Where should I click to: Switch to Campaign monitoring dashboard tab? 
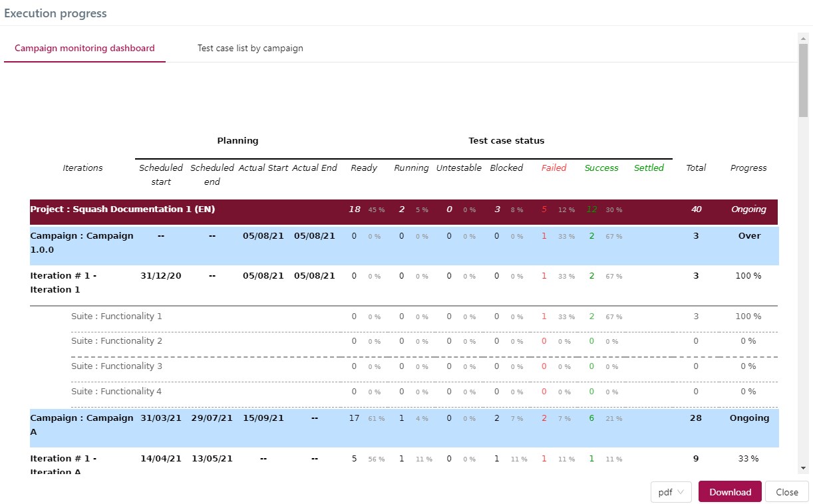pos(84,49)
